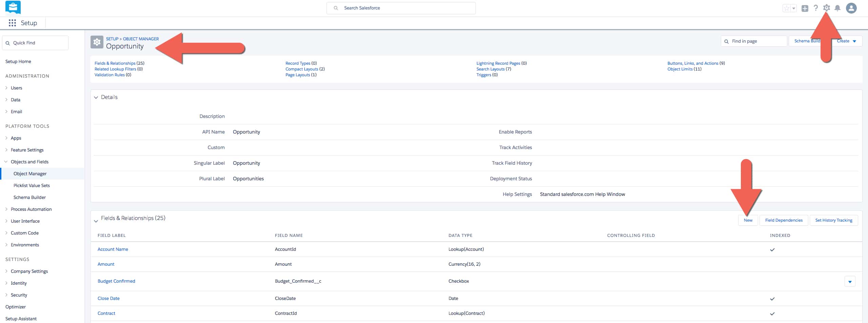868x323 pixels.
Task: Collapse the Fields & Relationships section
Action: tap(96, 221)
